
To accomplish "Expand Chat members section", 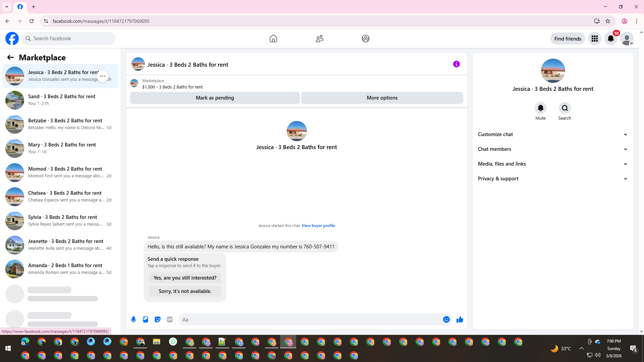I will [x=552, y=149].
